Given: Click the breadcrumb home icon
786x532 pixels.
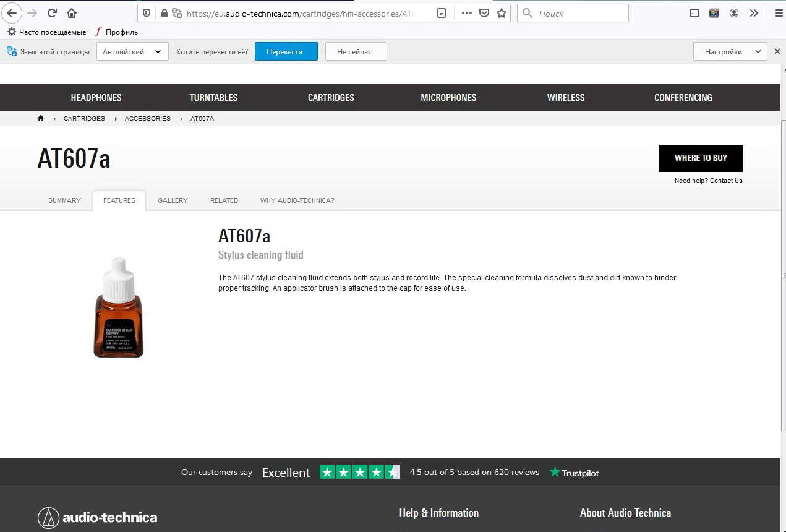Looking at the screenshot, I should [x=41, y=118].
